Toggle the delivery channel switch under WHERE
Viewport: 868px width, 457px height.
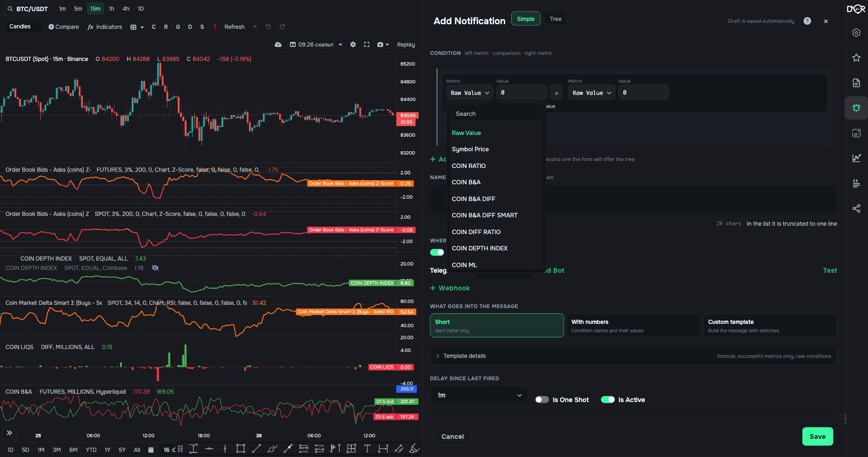click(437, 252)
